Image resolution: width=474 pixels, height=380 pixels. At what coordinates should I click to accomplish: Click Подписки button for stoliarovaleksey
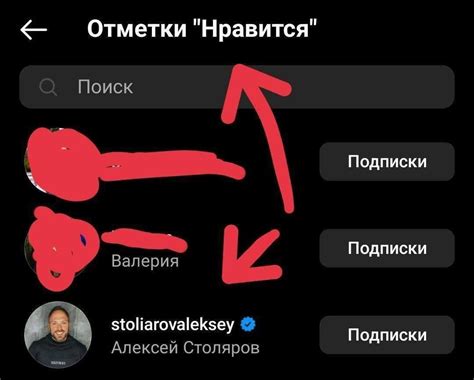(387, 335)
